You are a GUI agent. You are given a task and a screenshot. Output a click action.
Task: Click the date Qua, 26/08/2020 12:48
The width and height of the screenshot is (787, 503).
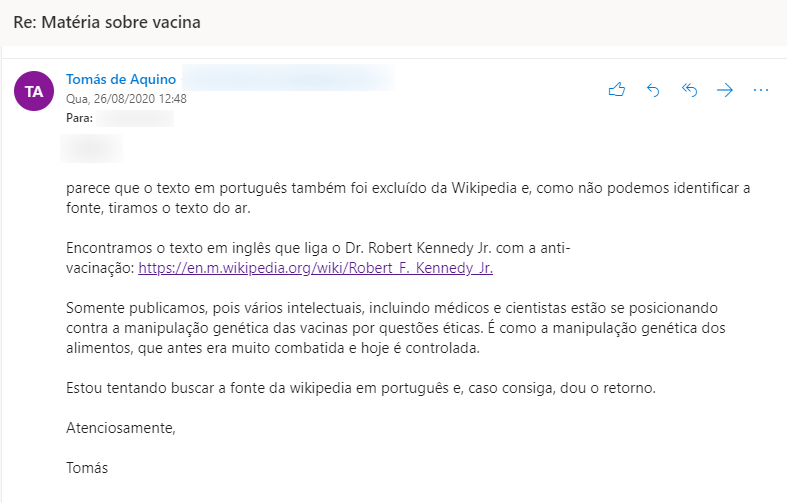tap(126, 99)
